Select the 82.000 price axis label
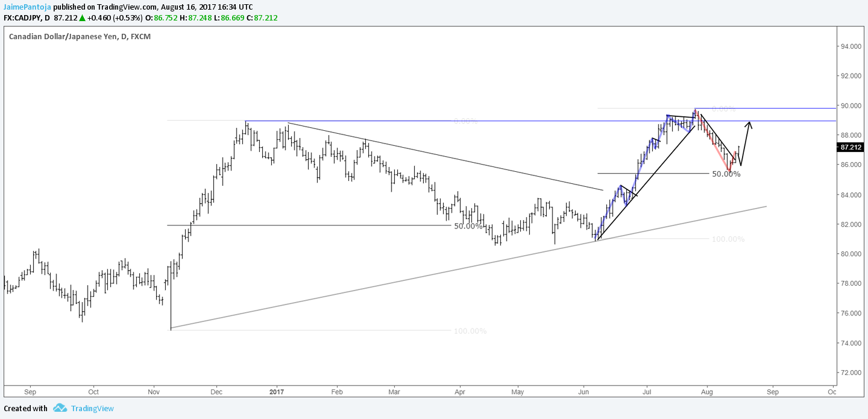Image resolution: width=868 pixels, height=419 pixels. (851, 224)
